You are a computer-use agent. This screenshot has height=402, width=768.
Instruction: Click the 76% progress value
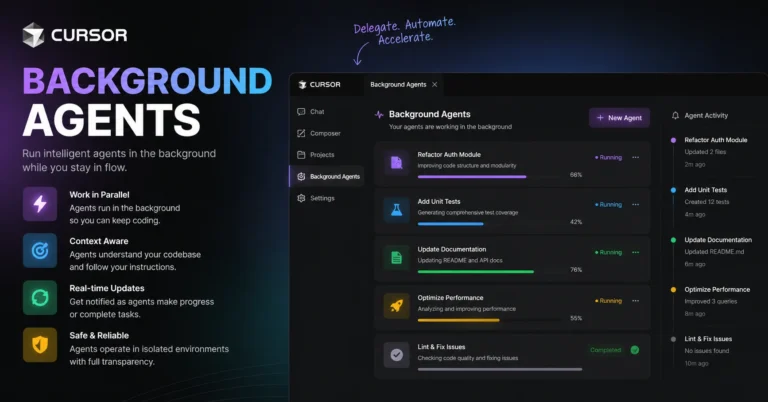coord(576,270)
